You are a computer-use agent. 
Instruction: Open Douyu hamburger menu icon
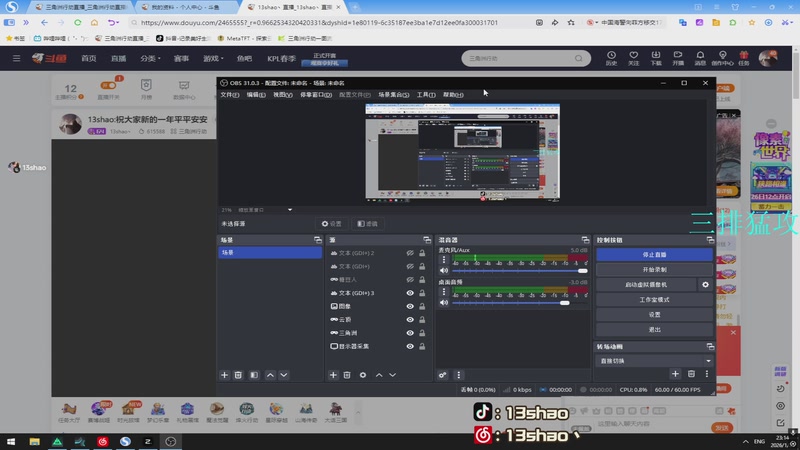[x=16, y=58]
